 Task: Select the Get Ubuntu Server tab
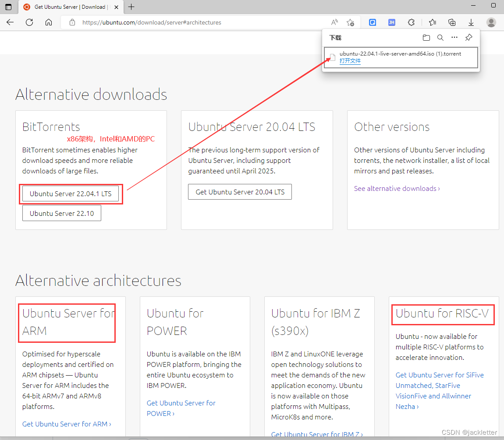click(x=70, y=7)
